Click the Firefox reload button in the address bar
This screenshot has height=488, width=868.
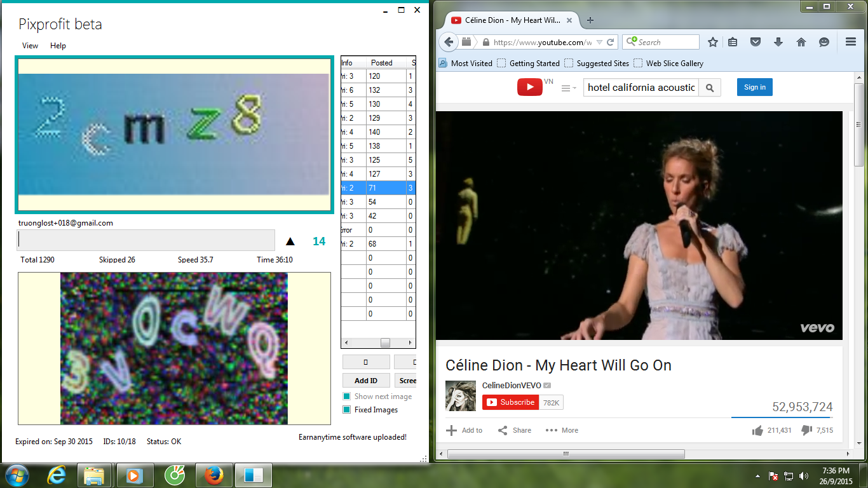point(611,43)
